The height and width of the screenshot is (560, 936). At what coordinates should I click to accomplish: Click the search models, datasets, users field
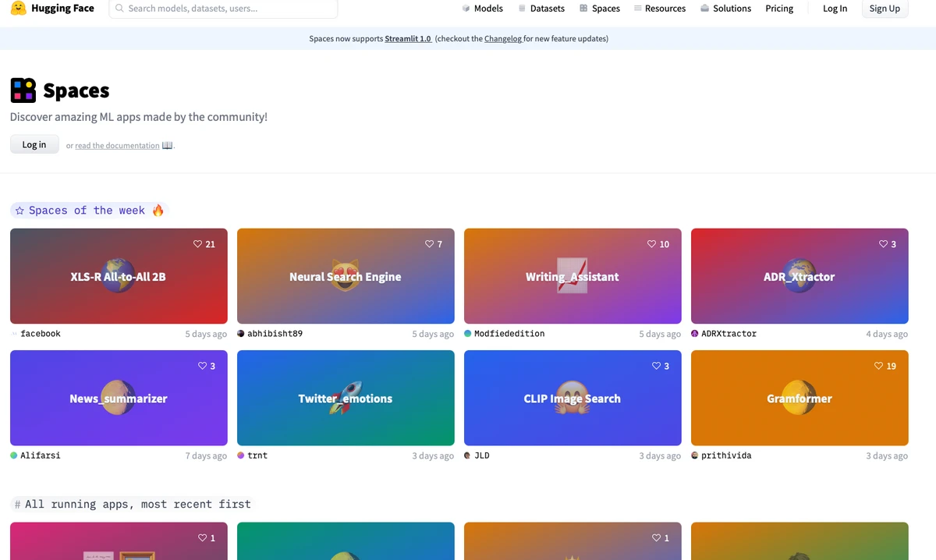point(223,9)
